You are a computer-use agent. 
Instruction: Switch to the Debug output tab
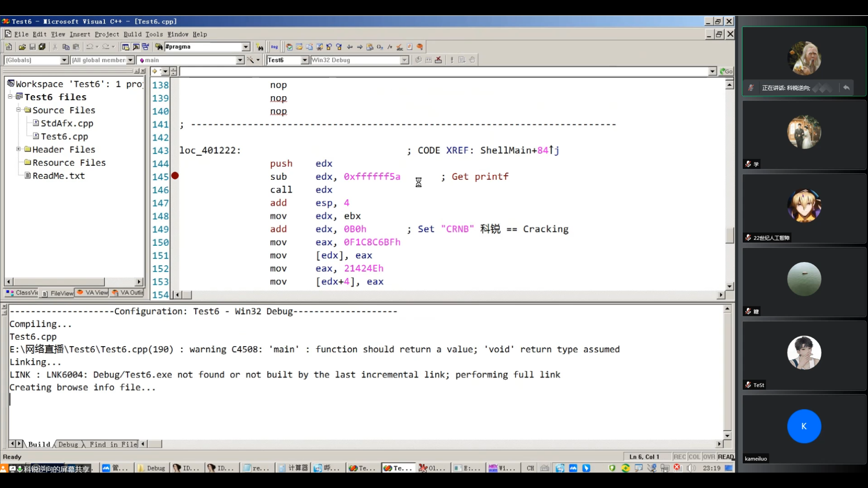click(x=68, y=444)
